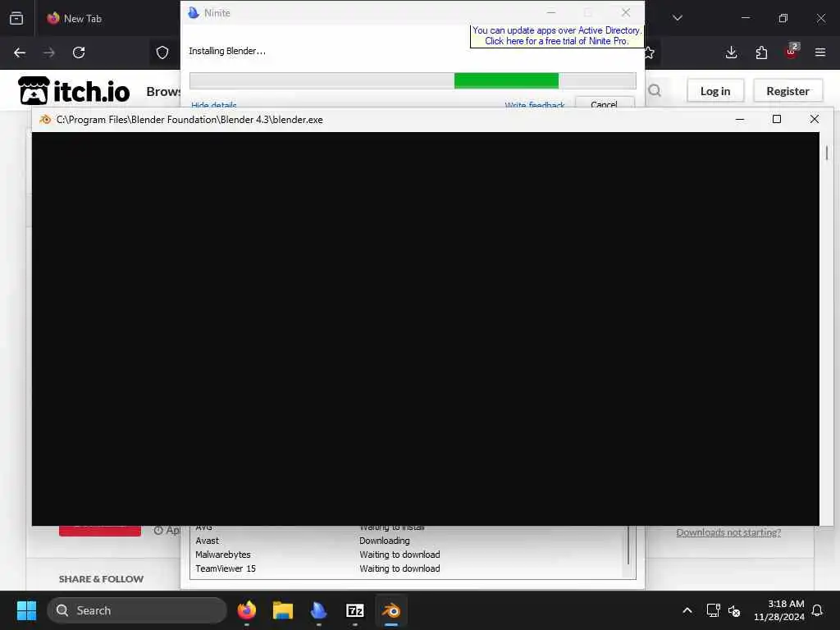The image size is (840, 630).
Task: Open the uBlock extension icon with badge
Action: [x=792, y=52]
